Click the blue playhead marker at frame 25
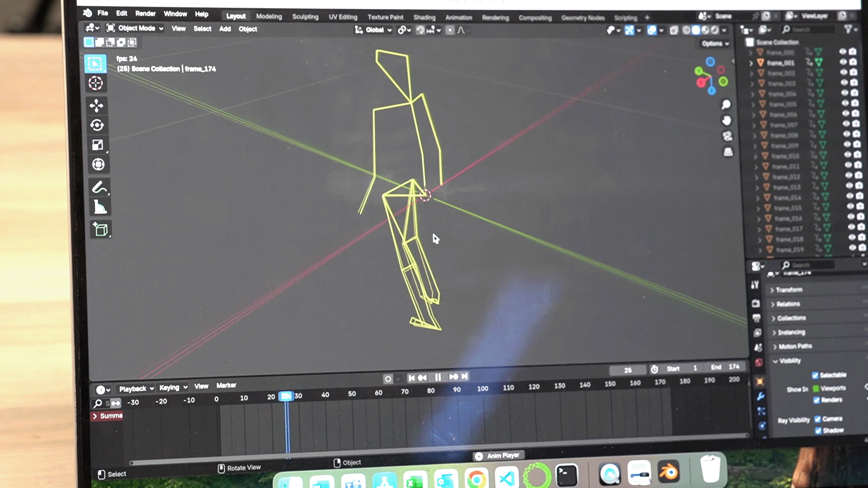 click(286, 396)
